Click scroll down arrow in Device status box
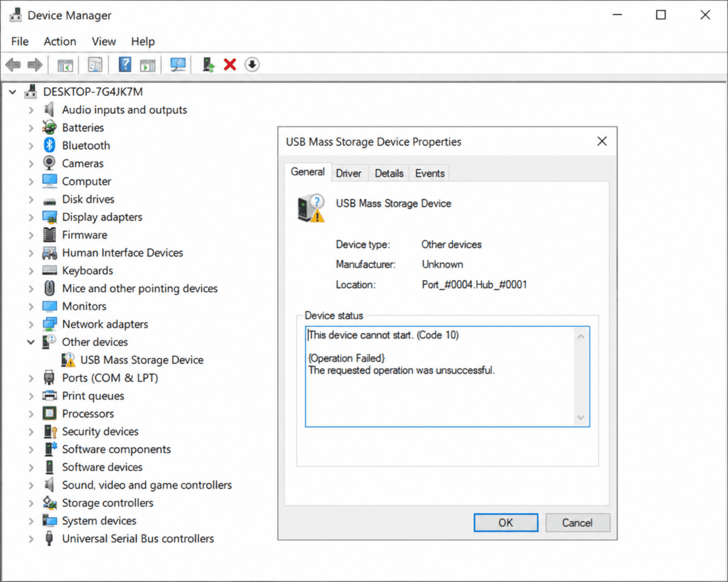The image size is (728, 582). point(581,417)
